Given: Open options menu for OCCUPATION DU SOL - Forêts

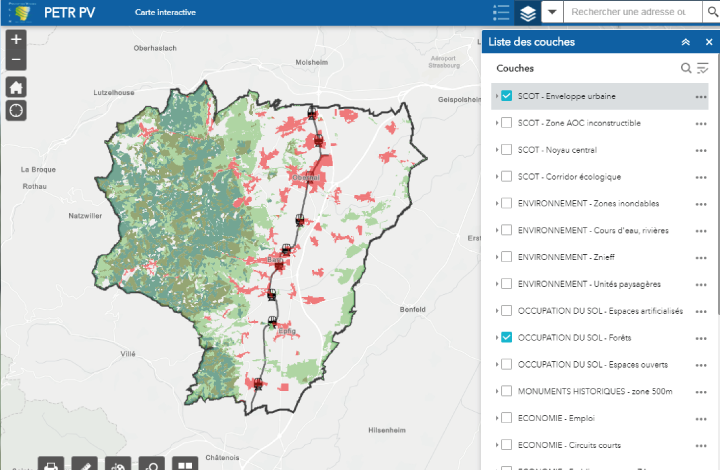Looking at the screenshot, I should click(x=701, y=339).
